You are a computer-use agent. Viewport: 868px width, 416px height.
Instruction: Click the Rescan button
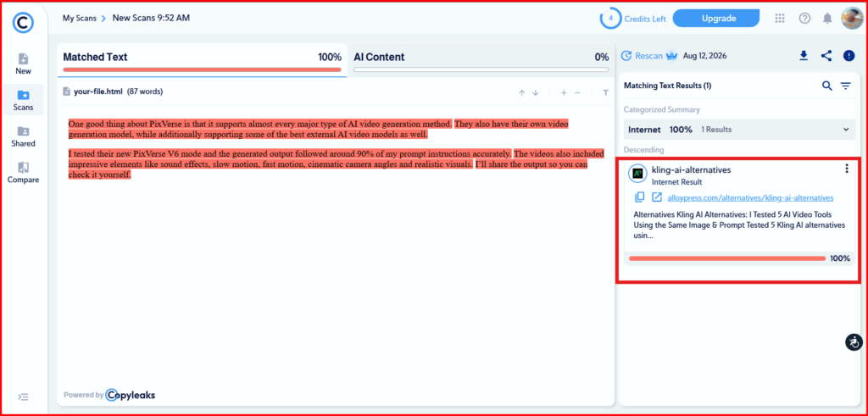[642, 55]
